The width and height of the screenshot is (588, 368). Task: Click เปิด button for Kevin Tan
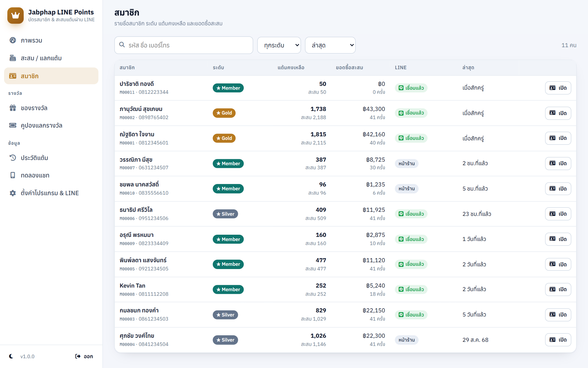click(558, 289)
